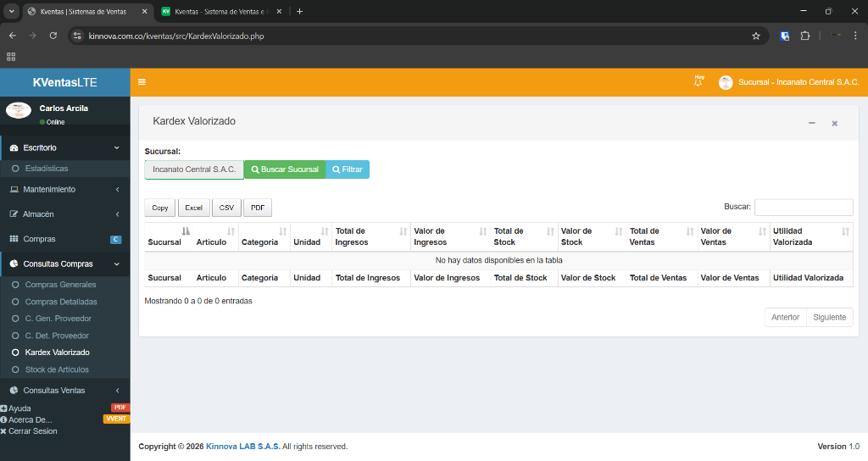Focus the Buscar search field
This screenshot has width=868, height=461.
click(x=804, y=207)
